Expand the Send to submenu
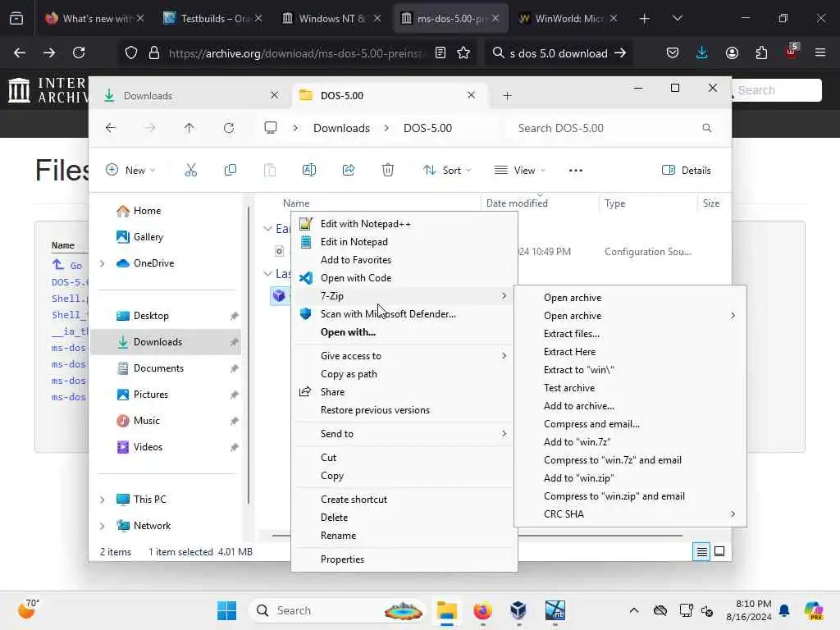The image size is (840, 630). [404, 434]
